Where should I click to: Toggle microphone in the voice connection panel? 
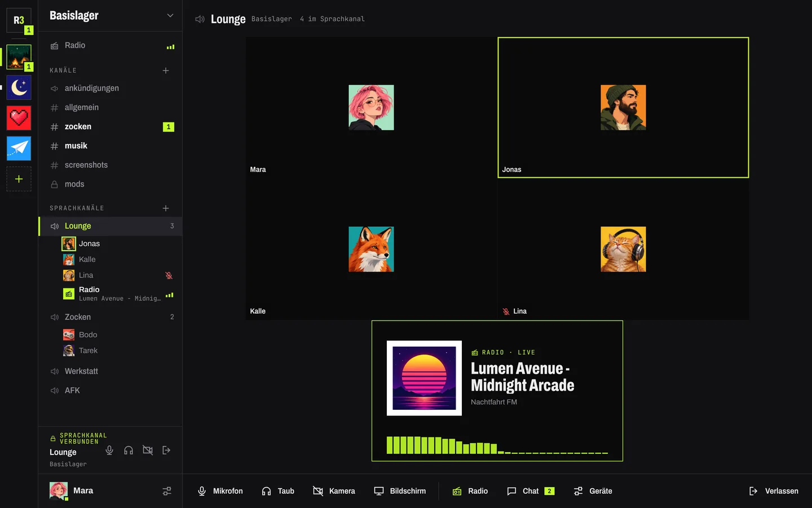click(x=109, y=450)
